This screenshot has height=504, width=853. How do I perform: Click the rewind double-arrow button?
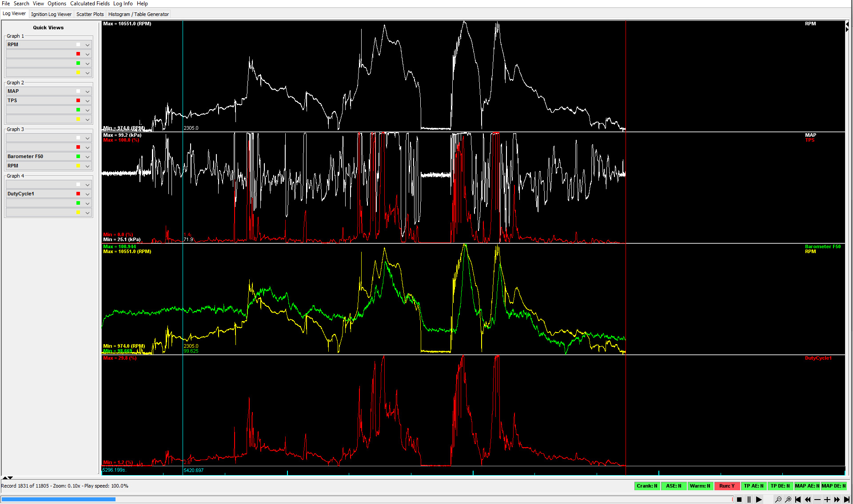808,500
